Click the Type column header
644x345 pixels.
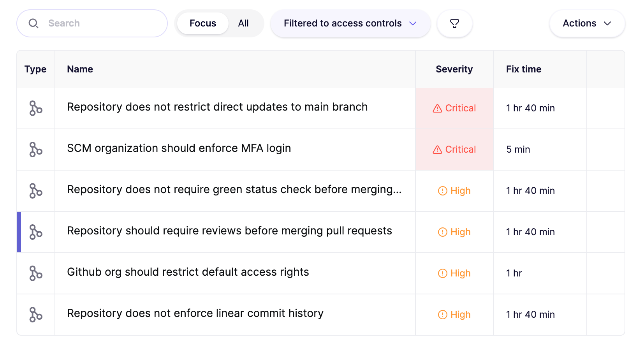tap(35, 69)
